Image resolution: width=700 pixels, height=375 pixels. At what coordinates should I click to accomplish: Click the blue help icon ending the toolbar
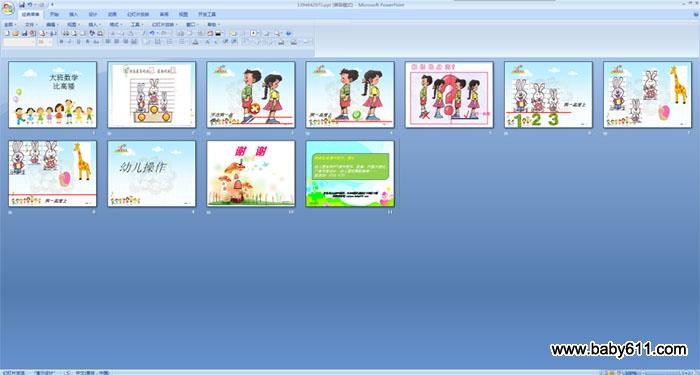288,33
